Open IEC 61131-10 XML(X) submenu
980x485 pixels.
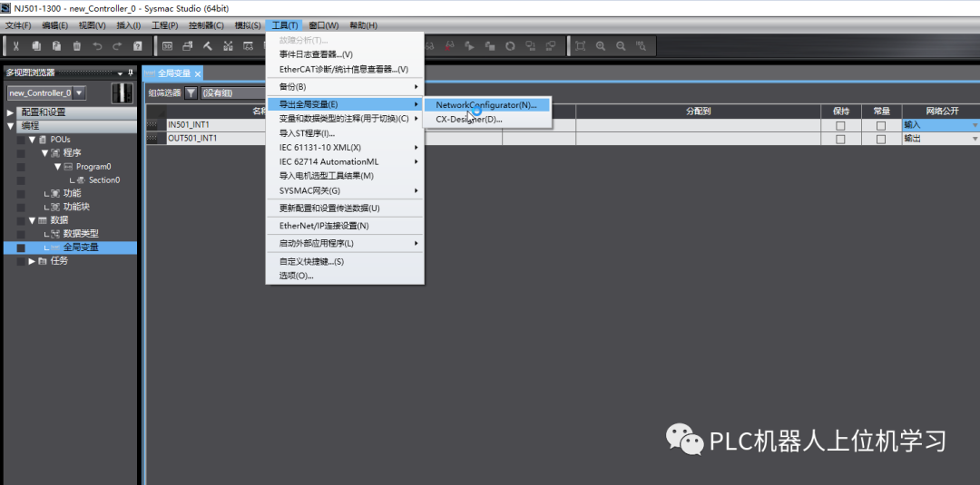point(345,147)
